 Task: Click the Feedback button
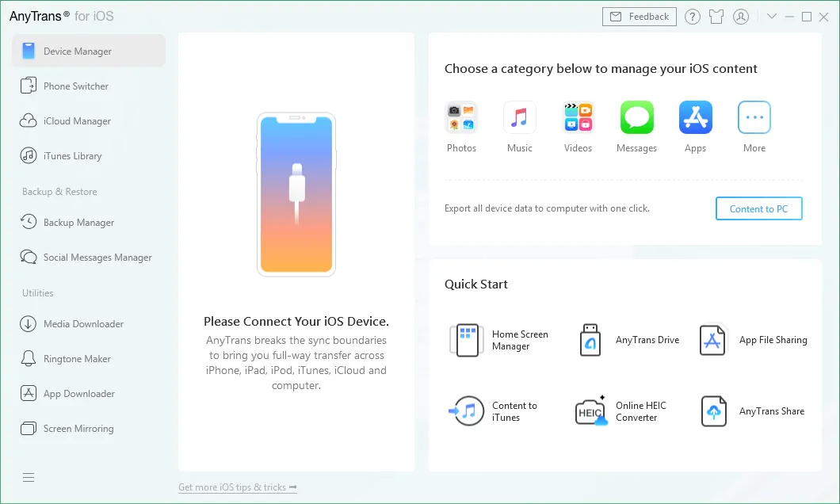click(x=639, y=17)
